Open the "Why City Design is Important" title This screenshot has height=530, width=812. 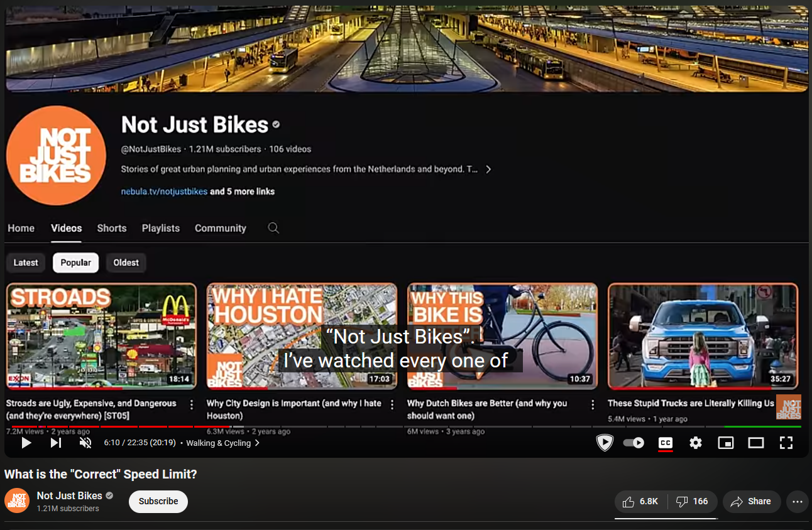294,409
